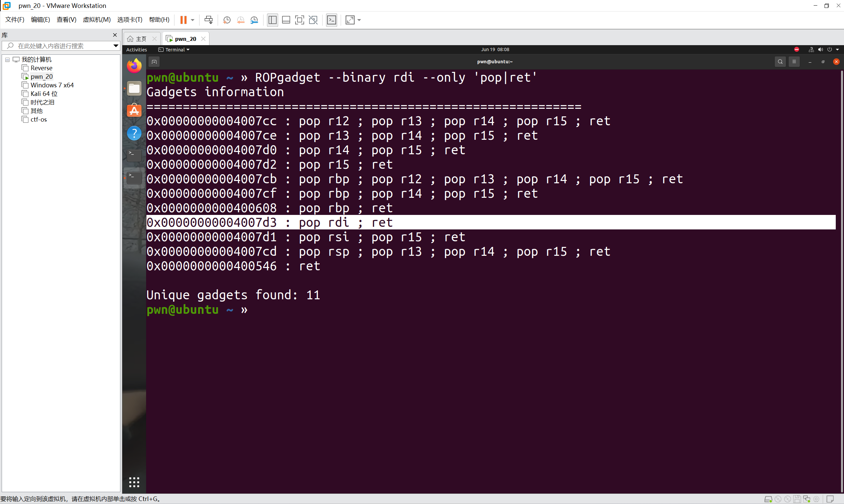Click the first CD/DVD status icon
844x504 pixels.
click(x=778, y=499)
